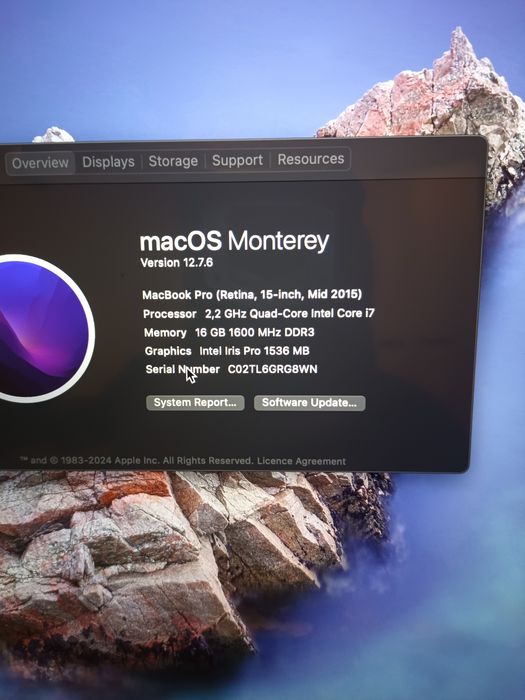Click the Graphics label

pyautogui.click(x=168, y=351)
